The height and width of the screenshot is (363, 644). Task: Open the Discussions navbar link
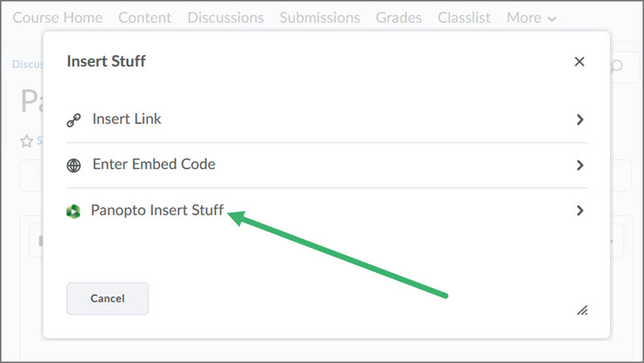(x=225, y=18)
